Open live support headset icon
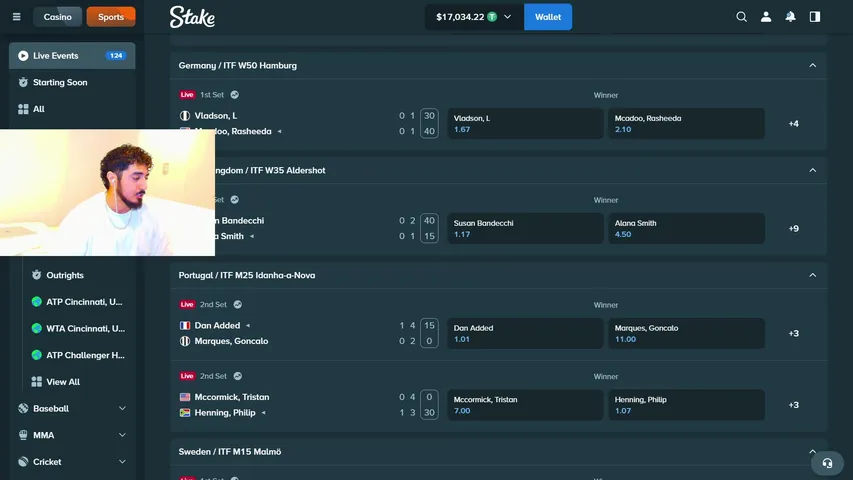 [x=827, y=463]
